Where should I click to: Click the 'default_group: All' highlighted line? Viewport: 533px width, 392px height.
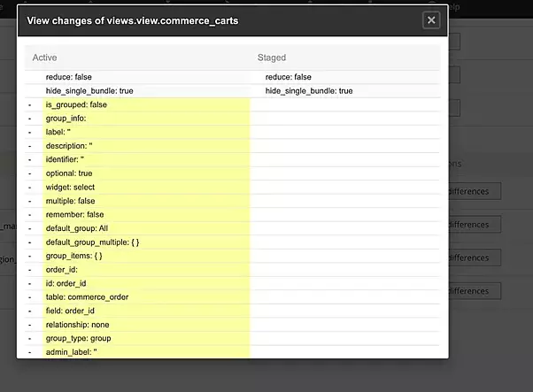pyautogui.click(x=77, y=228)
